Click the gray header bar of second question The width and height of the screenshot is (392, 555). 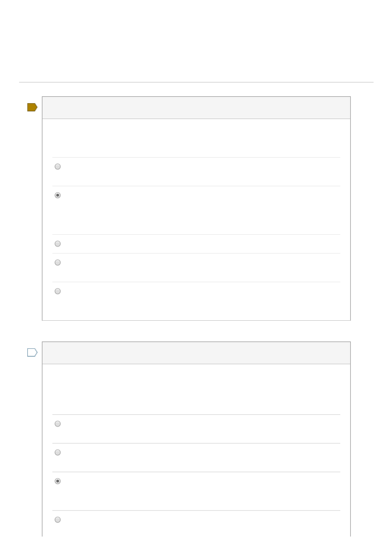coord(196,353)
